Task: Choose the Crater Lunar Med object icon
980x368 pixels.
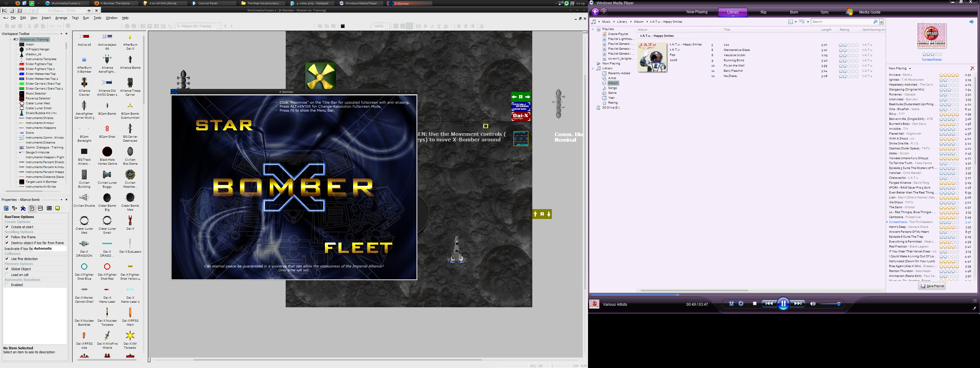Action: (84, 220)
